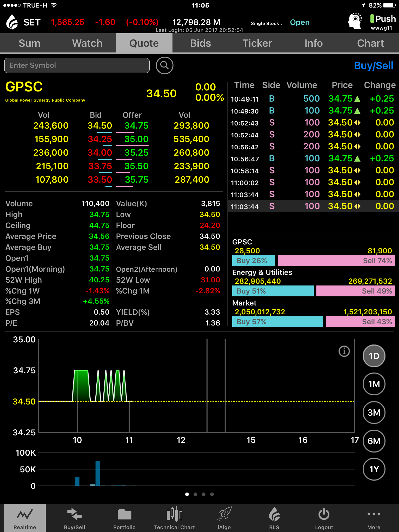The width and height of the screenshot is (399, 532).
Task: Tap the green price area on chart
Action: pos(81,385)
